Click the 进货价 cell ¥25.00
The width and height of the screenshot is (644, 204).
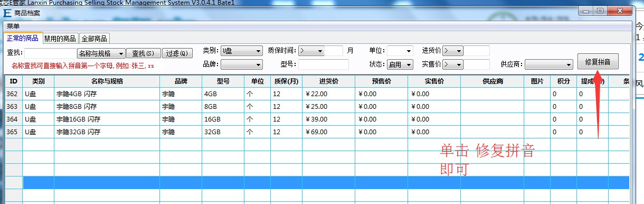point(329,107)
